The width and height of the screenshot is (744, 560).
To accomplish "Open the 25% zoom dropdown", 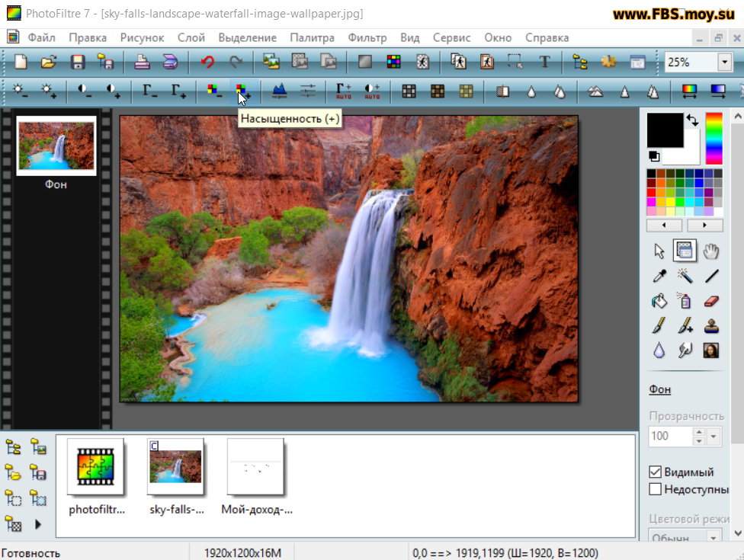I will tap(724, 62).
